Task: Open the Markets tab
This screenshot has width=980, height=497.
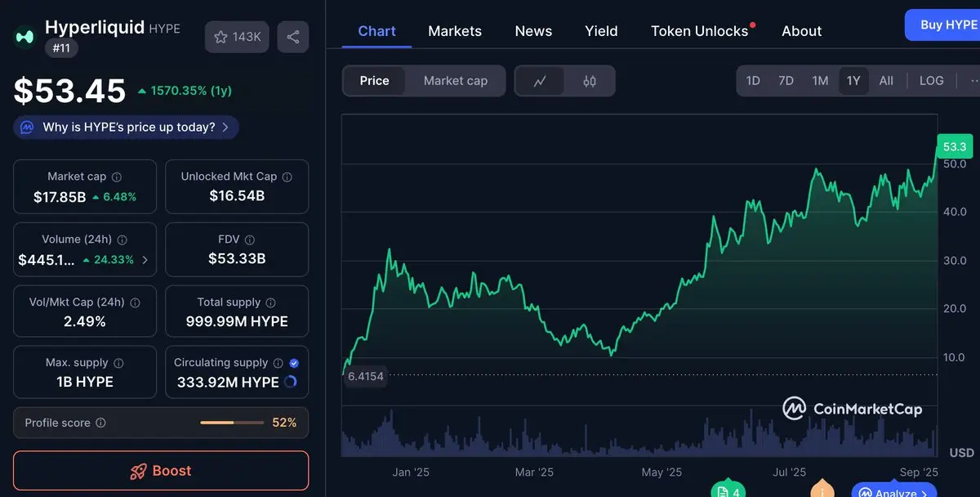Action: pos(455,31)
